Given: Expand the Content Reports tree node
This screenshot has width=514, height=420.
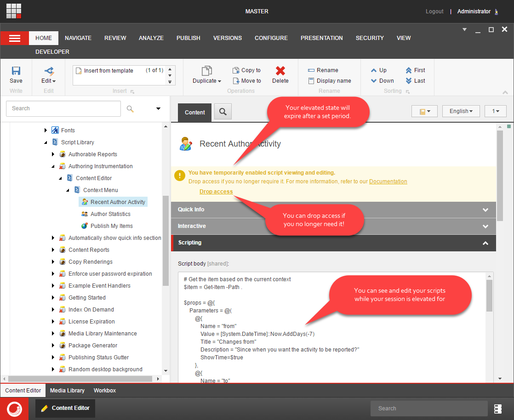Looking at the screenshot, I should (x=53, y=250).
